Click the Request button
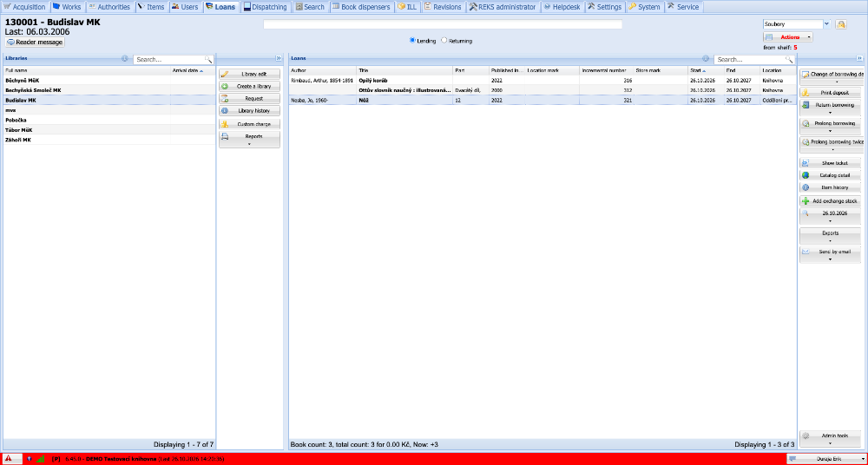Viewport: 868px width, 465px height. point(249,99)
